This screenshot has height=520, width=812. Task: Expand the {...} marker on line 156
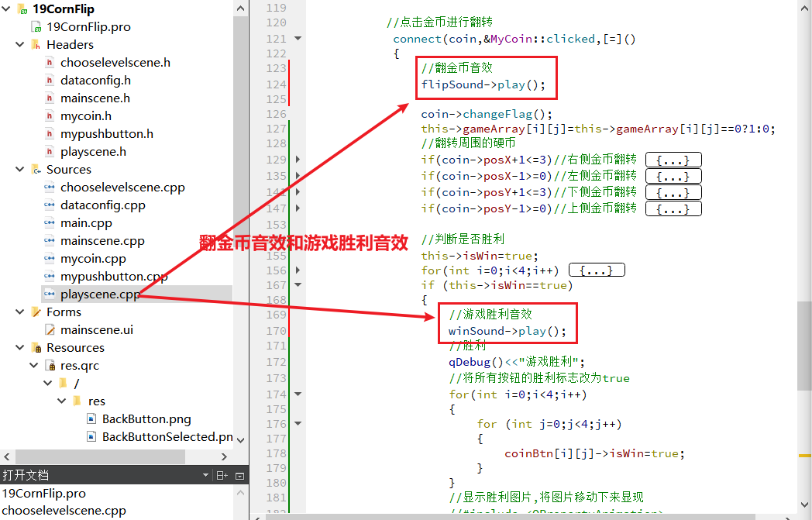click(597, 270)
